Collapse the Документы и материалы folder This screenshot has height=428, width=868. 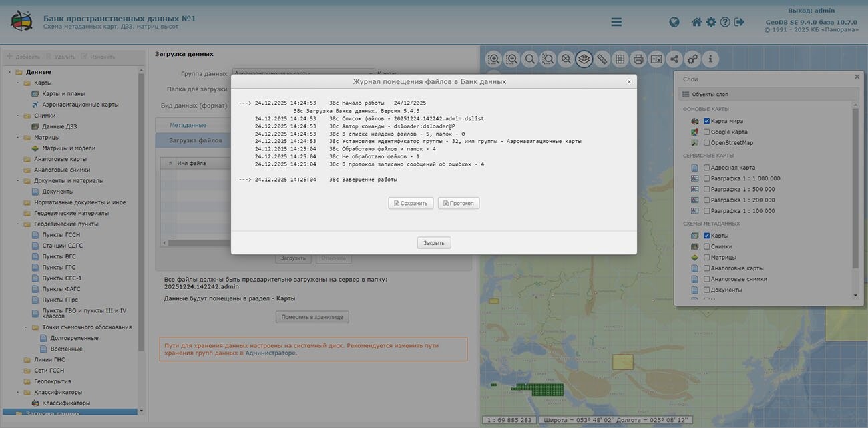point(18,181)
